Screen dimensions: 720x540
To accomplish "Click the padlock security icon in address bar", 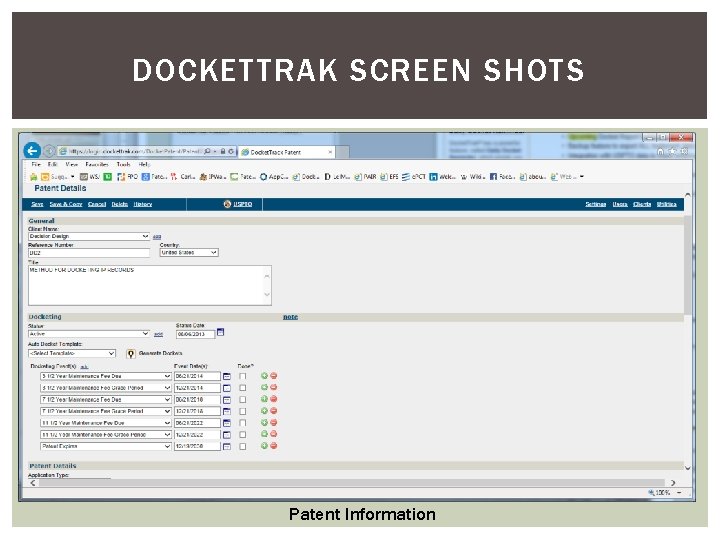I will click(x=223, y=151).
